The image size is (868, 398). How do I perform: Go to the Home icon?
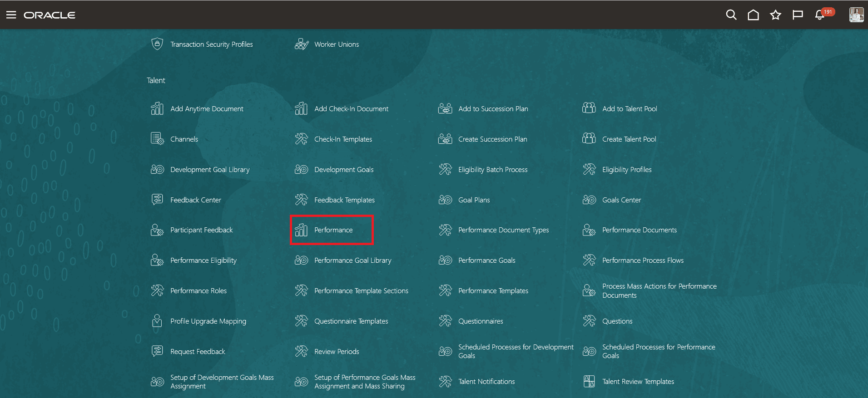click(754, 15)
